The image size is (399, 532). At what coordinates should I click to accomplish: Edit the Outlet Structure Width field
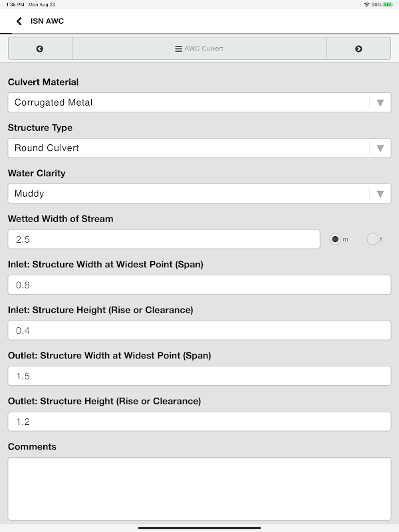[199, 376]
